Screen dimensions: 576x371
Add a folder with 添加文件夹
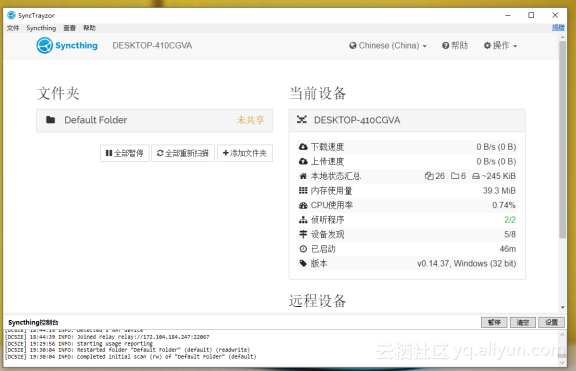[x=245, y=153]
